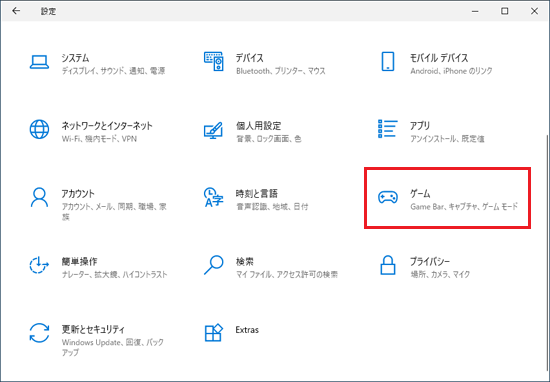This screenshot has width=550, height=382.
Task: Select the 時刻と言語 title text
Action: click(257, 193)
